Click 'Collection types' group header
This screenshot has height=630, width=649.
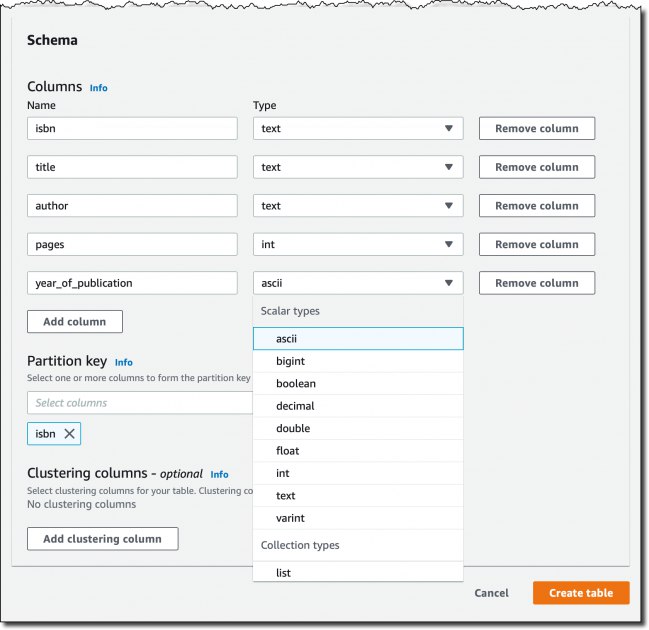300,545
